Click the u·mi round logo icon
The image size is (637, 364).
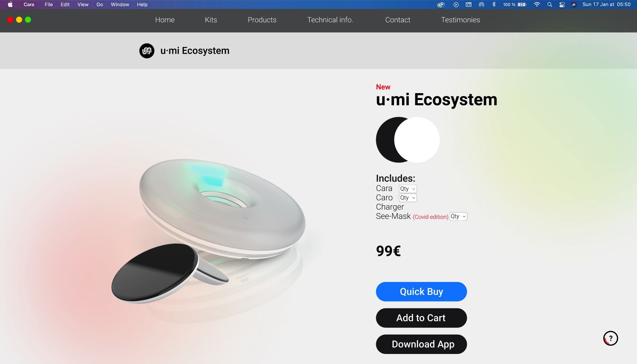click(x=147, y=51)
